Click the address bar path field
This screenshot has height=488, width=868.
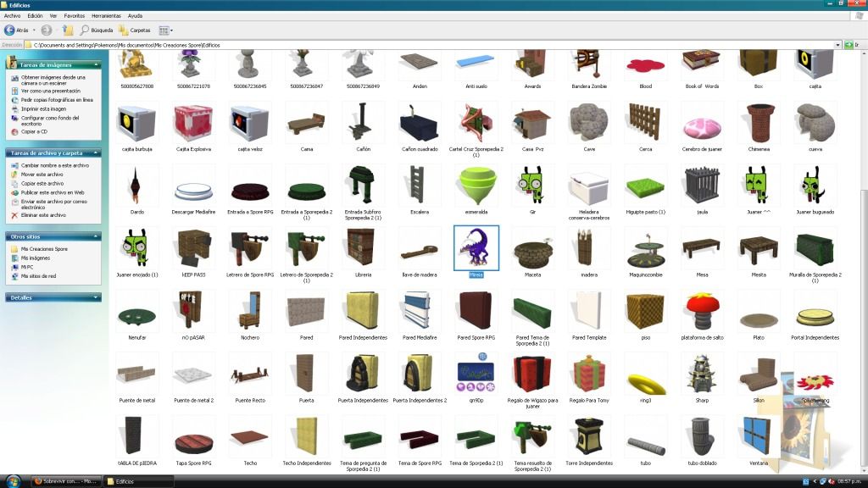point(430,45)
